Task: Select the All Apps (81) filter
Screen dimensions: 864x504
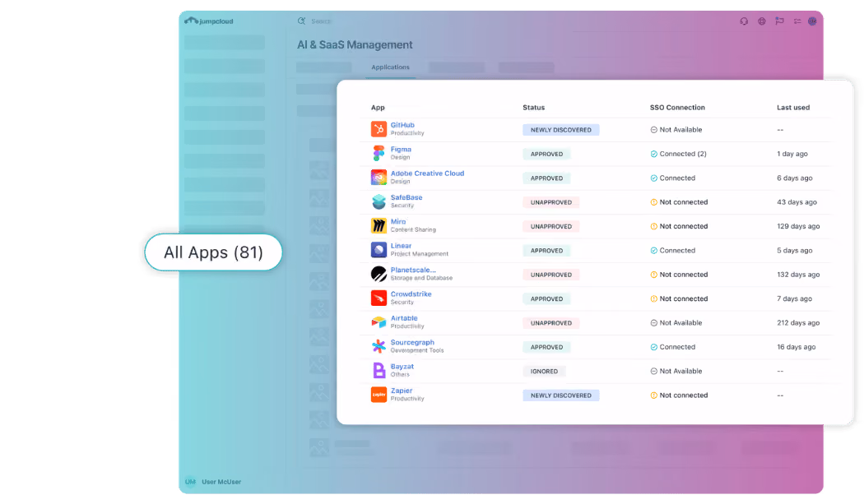Action: point(213,252)
